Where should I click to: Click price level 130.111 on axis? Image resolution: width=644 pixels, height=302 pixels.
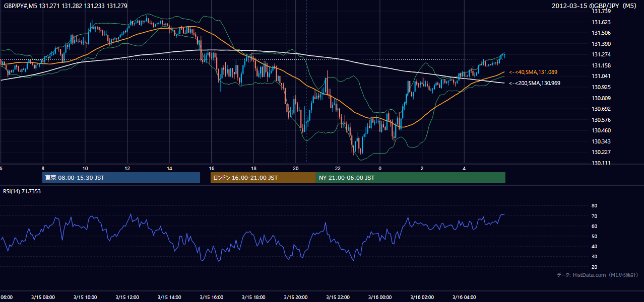tap(601, 163)
